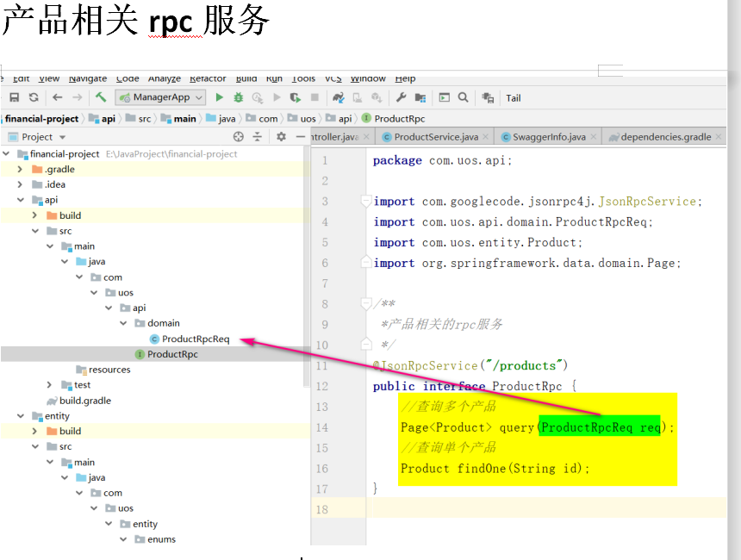Screen dimensions: 741x560
Task: Select ProductRpcReq in the project tree
Action: (196, 339)
